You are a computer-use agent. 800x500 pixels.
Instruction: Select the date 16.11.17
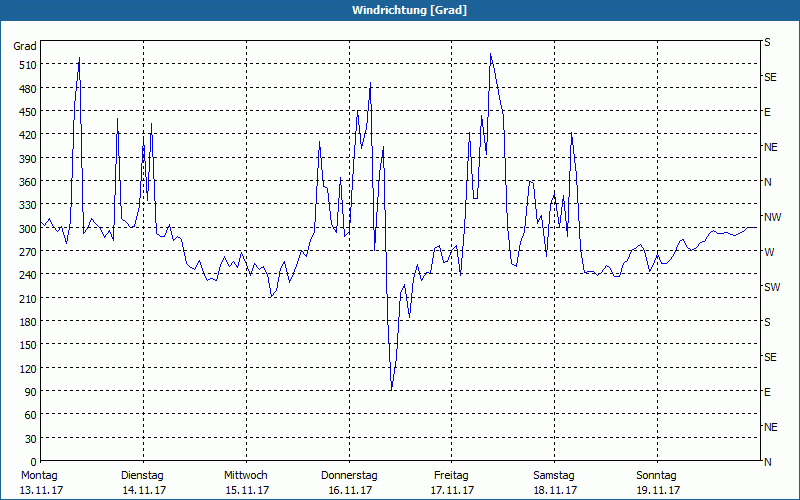point(351,490)
